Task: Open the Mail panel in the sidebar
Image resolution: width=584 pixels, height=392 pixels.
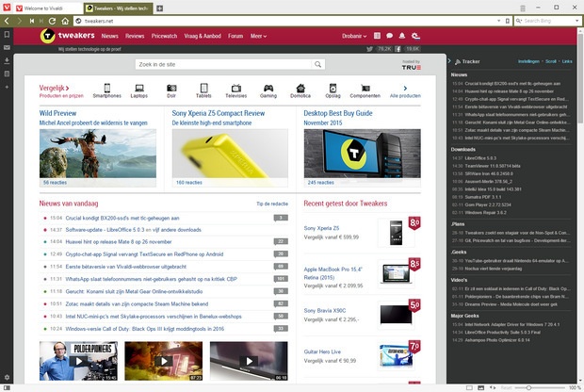Action: [7, 48]
